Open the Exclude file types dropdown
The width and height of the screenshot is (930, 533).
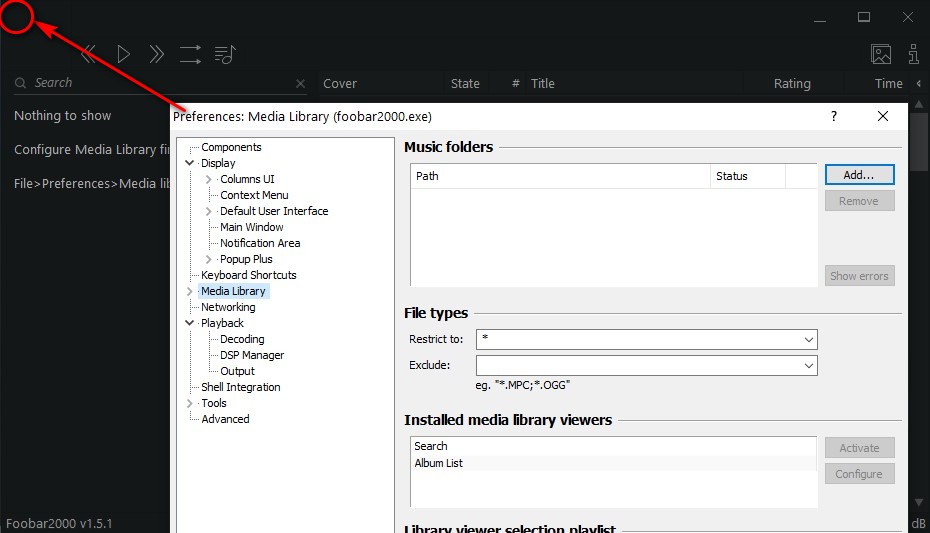pos(808,366)
